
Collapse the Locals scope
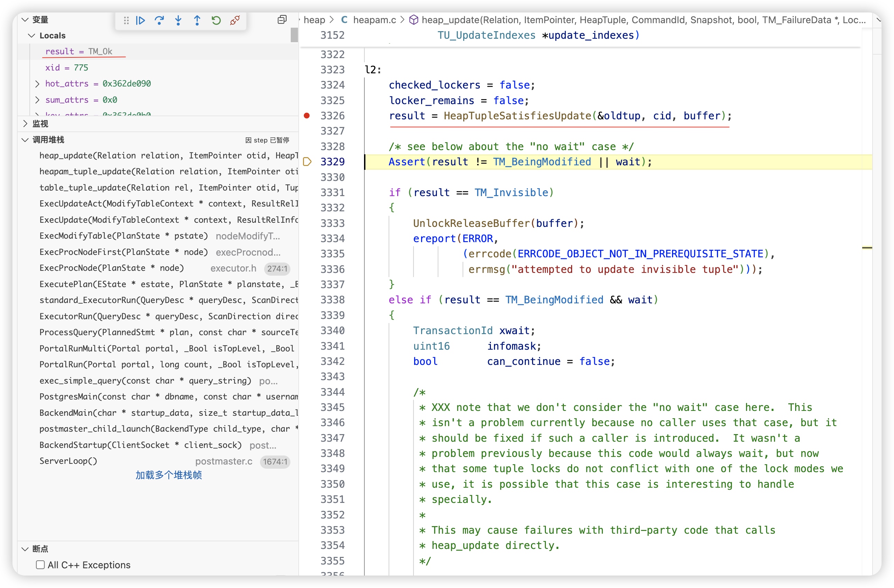coord(32,36)
